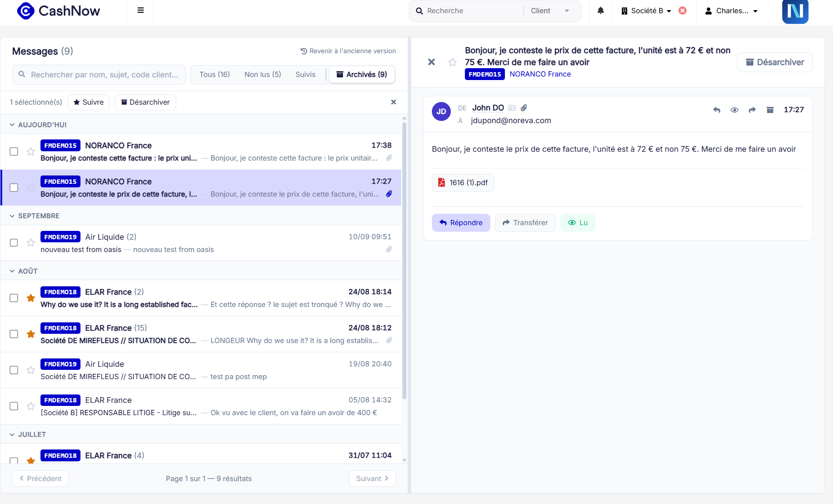
Task: Click the forward arrow icon in message header
Action: [752, 110]
